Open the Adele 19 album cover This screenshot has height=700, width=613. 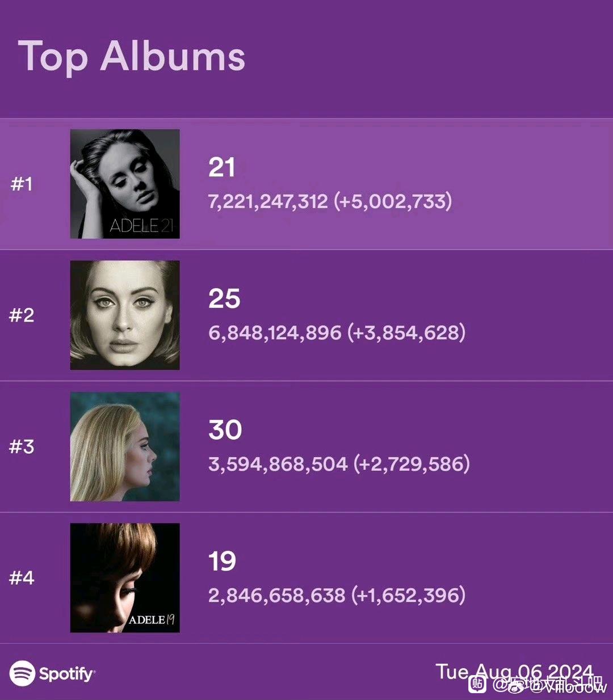[125, 578]
